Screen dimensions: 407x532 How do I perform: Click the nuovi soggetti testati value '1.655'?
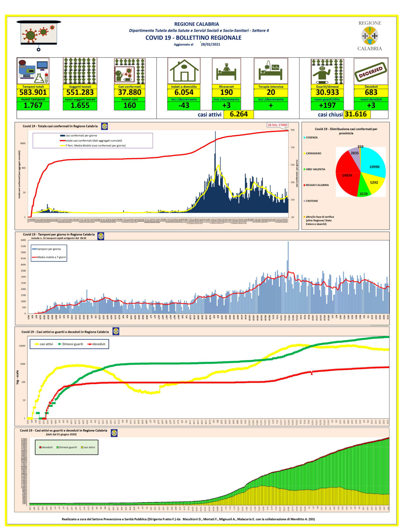pyautogui.click(x=80, y=106)
